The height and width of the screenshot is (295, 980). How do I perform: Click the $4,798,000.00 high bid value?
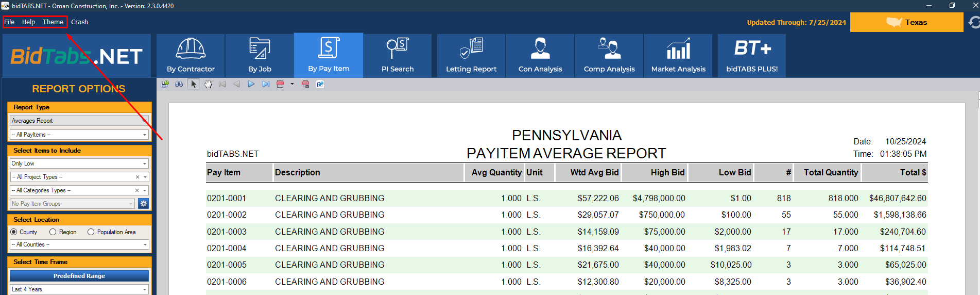point(659,198)
